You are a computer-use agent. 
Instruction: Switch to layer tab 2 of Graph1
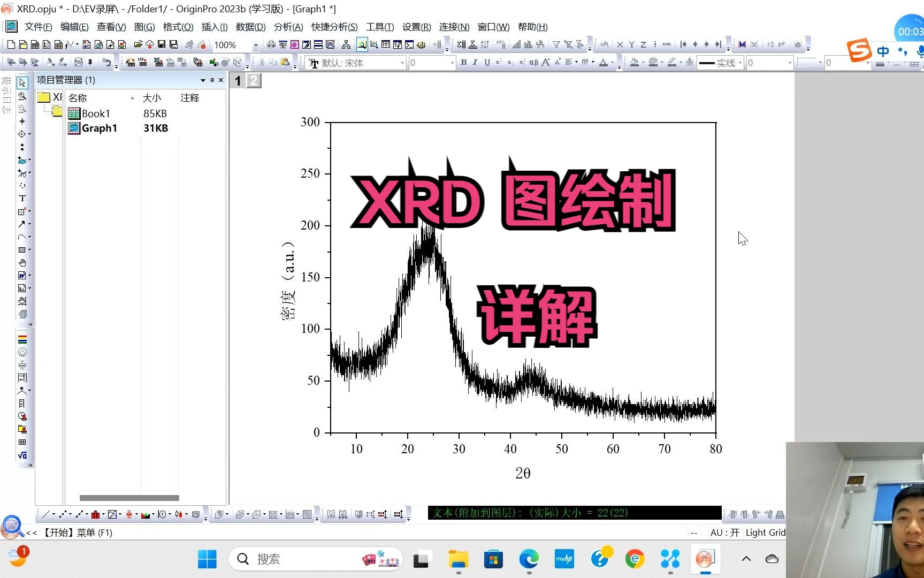[253, 80]
